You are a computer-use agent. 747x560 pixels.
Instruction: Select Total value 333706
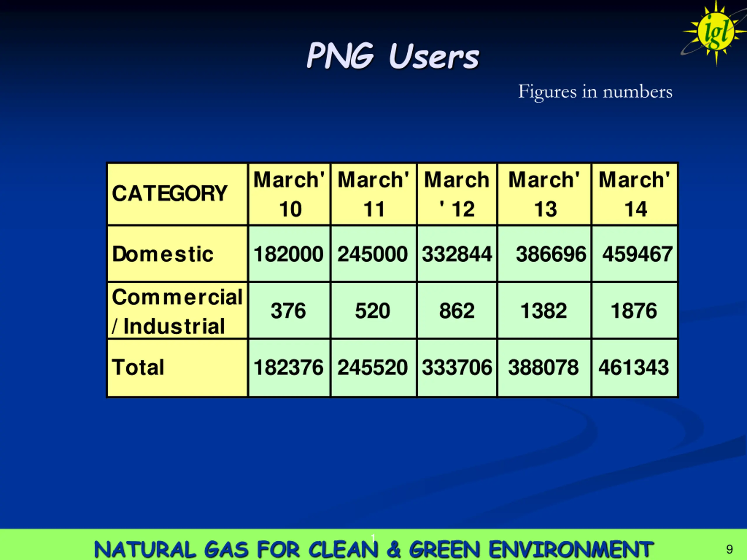[x=457, y=367]
